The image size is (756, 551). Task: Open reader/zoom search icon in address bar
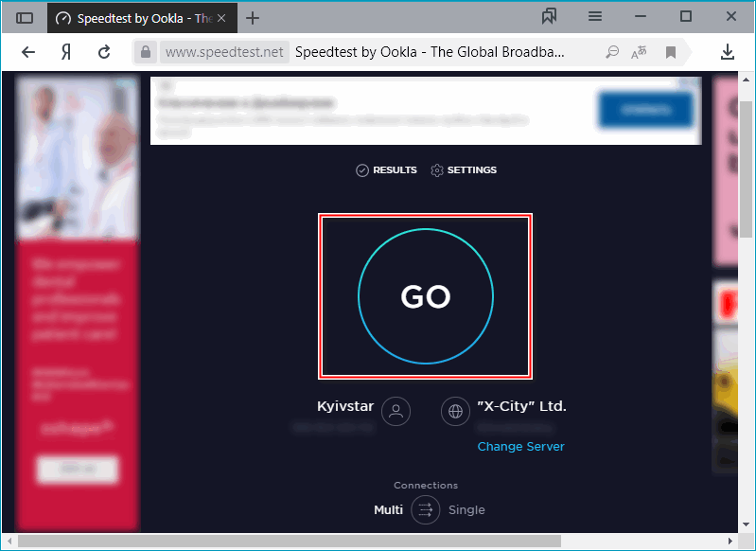click(612, 52)
